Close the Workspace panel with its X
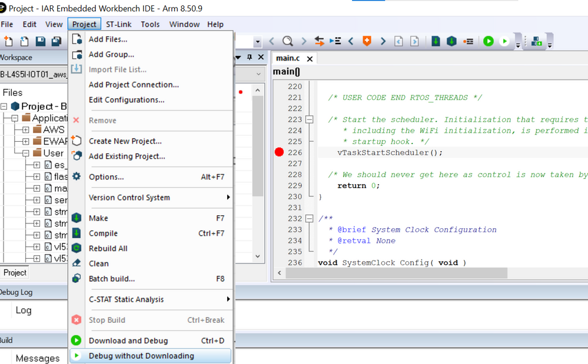588x364 pixels. point(261,57)
